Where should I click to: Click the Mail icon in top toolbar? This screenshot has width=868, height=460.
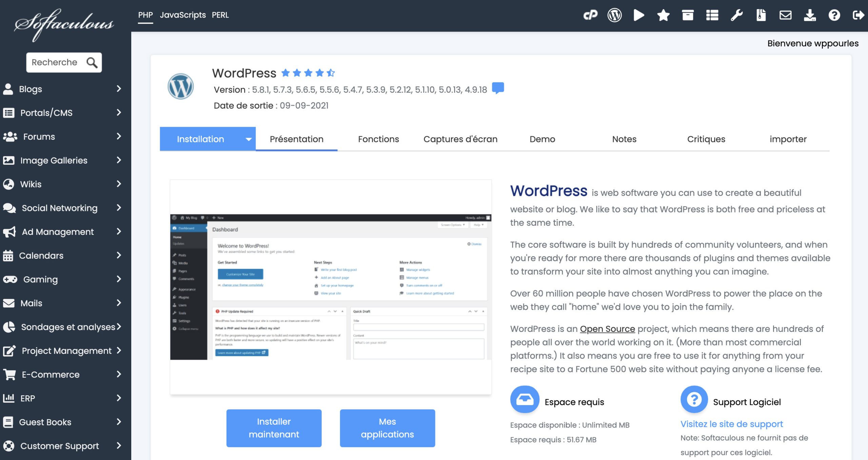click(785, 16)
